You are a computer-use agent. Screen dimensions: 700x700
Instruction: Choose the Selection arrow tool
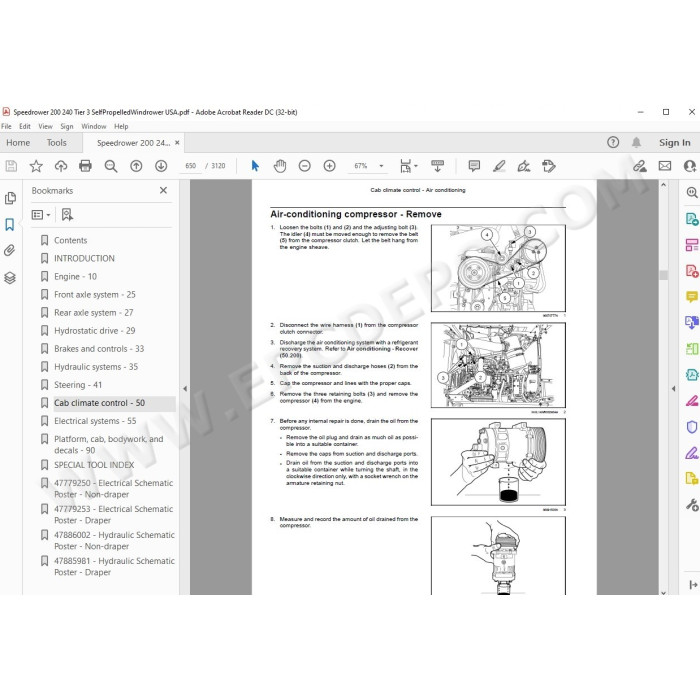pyautogui.click(x=255, y=166)
